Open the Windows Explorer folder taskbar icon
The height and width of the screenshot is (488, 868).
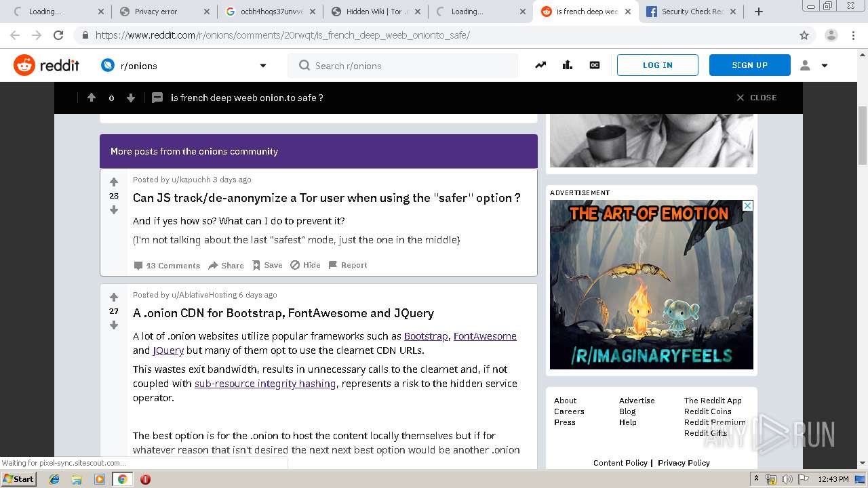[77, 479]
